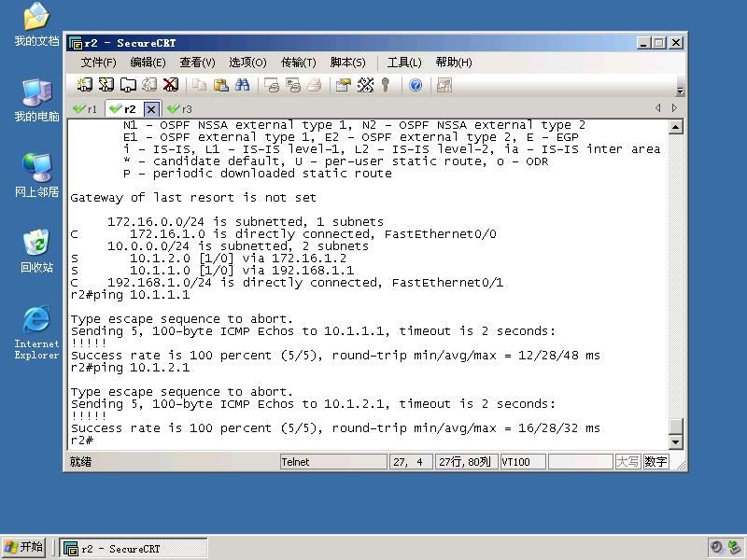This screenshot has height=560, width=747.
Task: Click the r2 - SecureCRT taskbar button
Action: (134, 549)
